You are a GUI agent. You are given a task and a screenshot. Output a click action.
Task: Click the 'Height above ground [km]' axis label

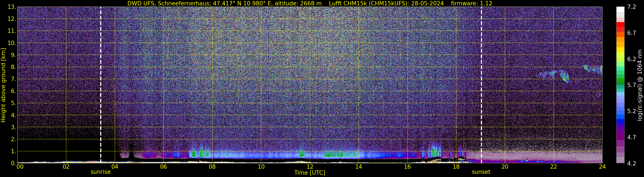[x=3, y=85]
